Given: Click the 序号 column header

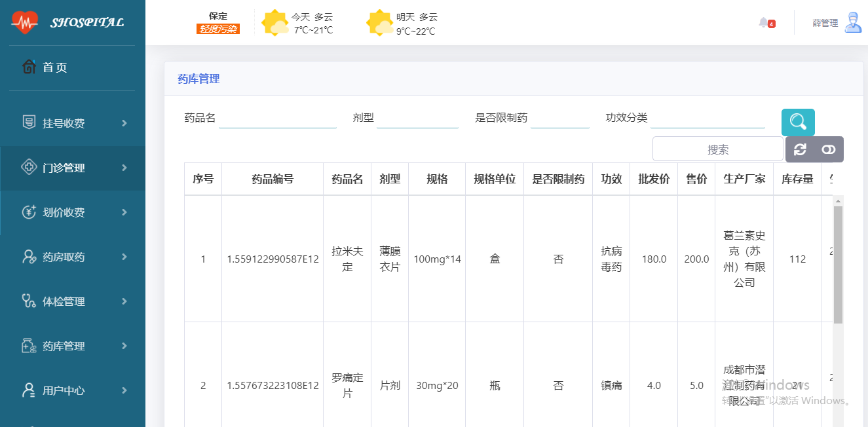Looking at the screenshot, I should 203,179.
